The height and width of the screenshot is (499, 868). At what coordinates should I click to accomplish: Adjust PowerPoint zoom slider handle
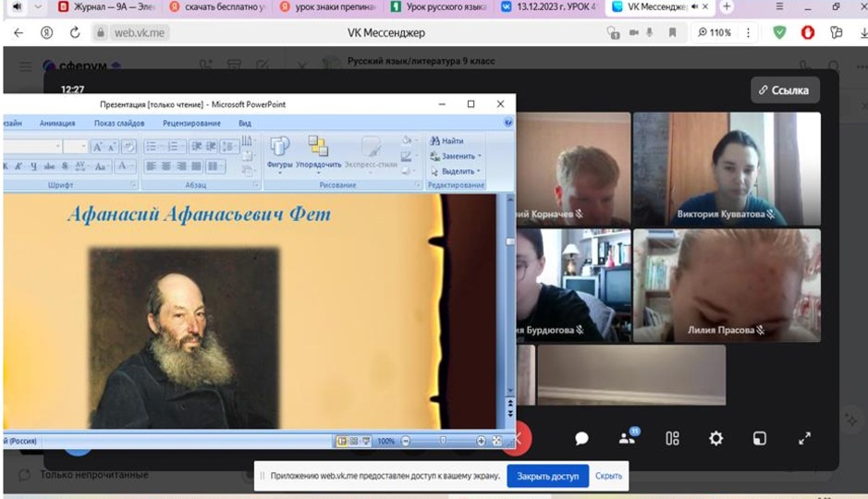443,441
